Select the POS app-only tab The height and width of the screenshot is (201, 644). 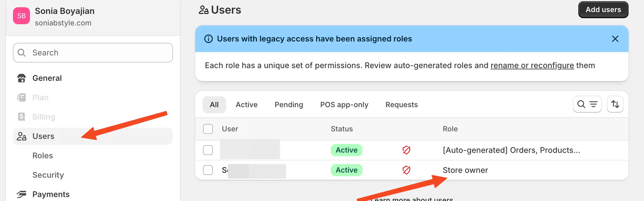(344, 104)
